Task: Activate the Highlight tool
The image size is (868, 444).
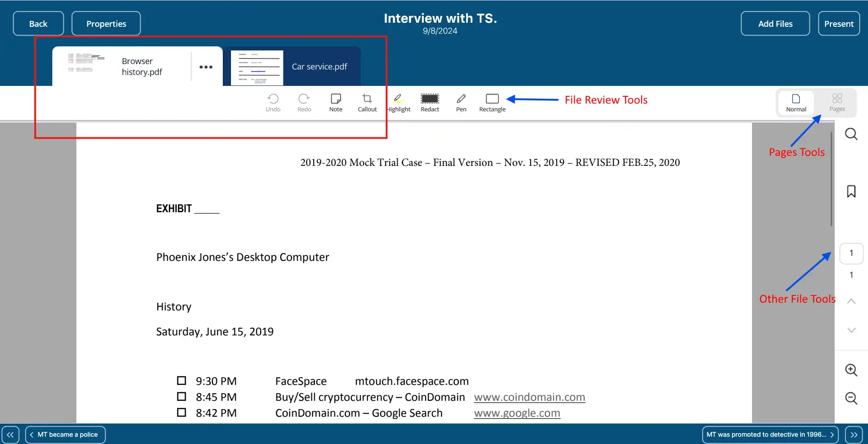Action: pyautogui.click(x=399, y=102)
